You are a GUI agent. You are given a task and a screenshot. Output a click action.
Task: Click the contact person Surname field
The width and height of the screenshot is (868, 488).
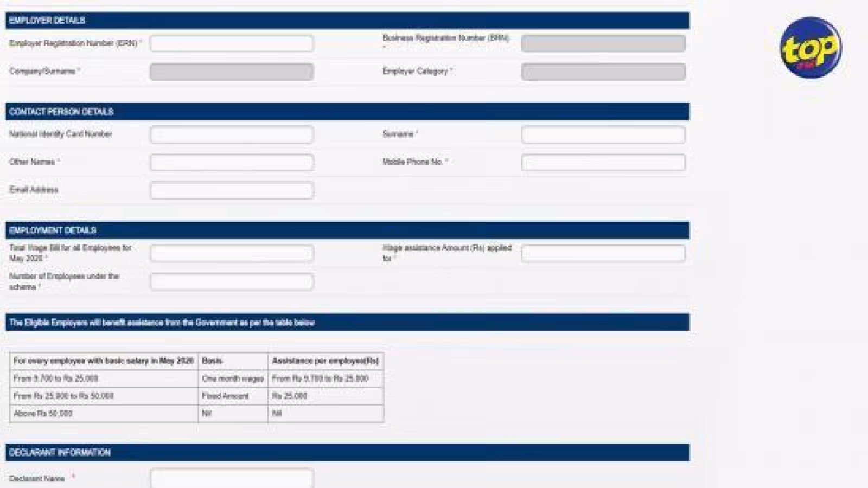click(x=603, y=134)
